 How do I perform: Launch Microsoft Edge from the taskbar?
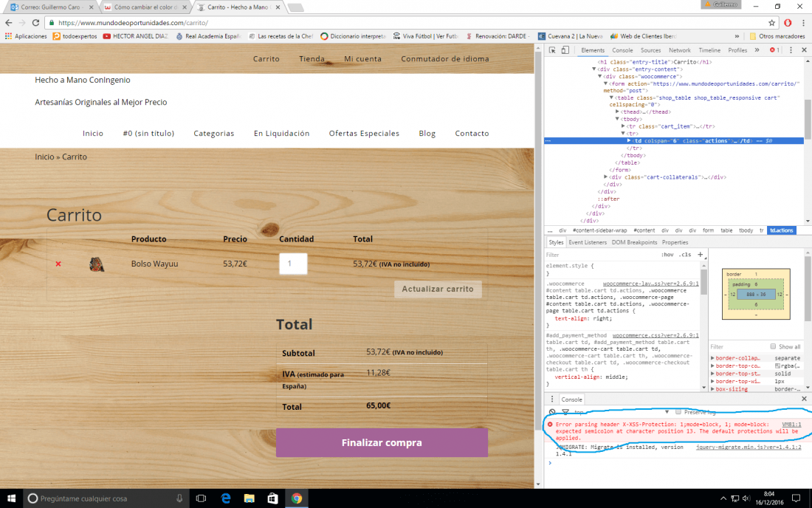click(x=226, y=498)
